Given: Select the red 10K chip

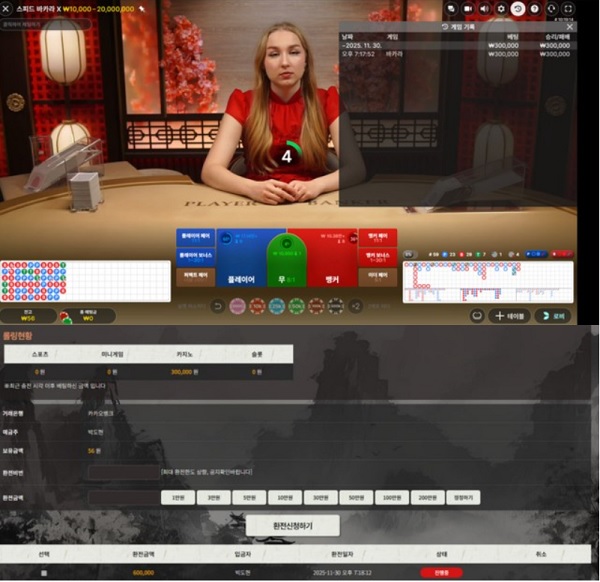Looking at the screenshot, I should coord(257,306).
